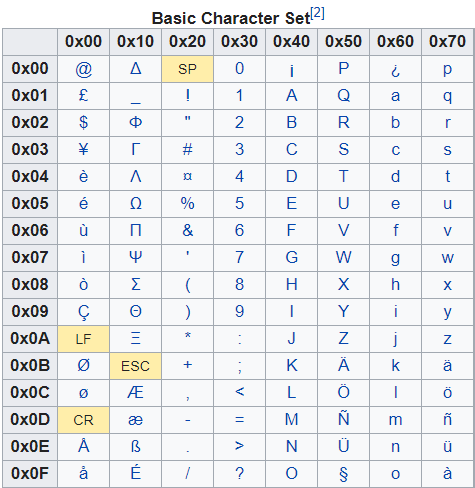This screenshot has height=488, width=475.
Task: Click the ¤ currency sign link
Action: [187, 176]
